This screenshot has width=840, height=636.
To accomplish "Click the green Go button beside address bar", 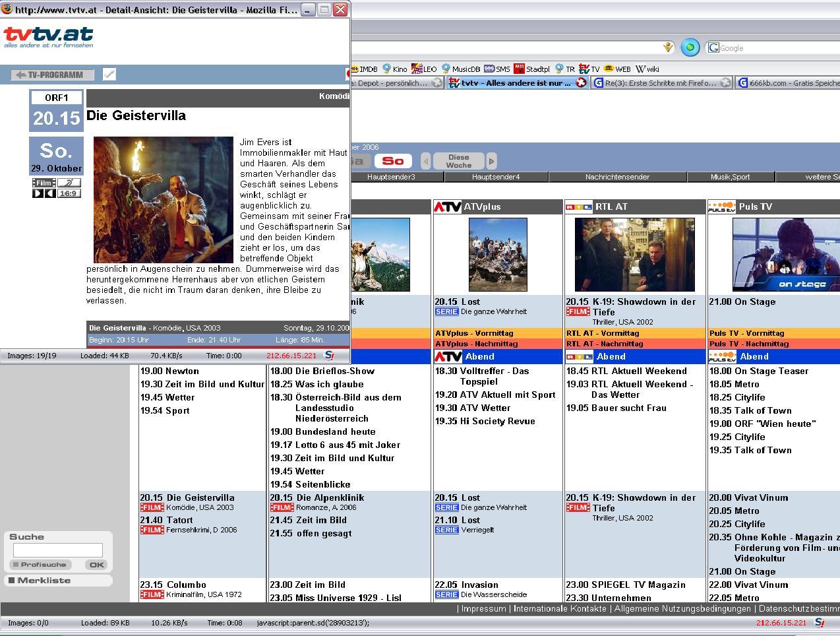I will (x=690, y=48).
